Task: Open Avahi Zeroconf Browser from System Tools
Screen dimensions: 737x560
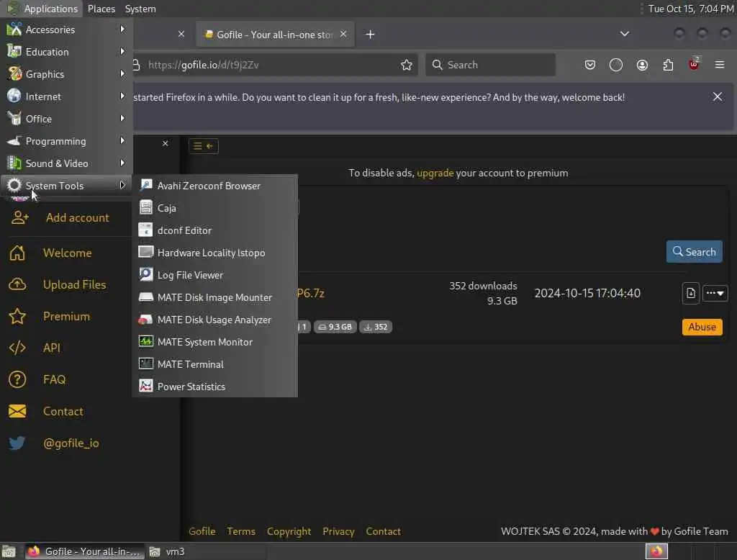Action: click(214, 186)
